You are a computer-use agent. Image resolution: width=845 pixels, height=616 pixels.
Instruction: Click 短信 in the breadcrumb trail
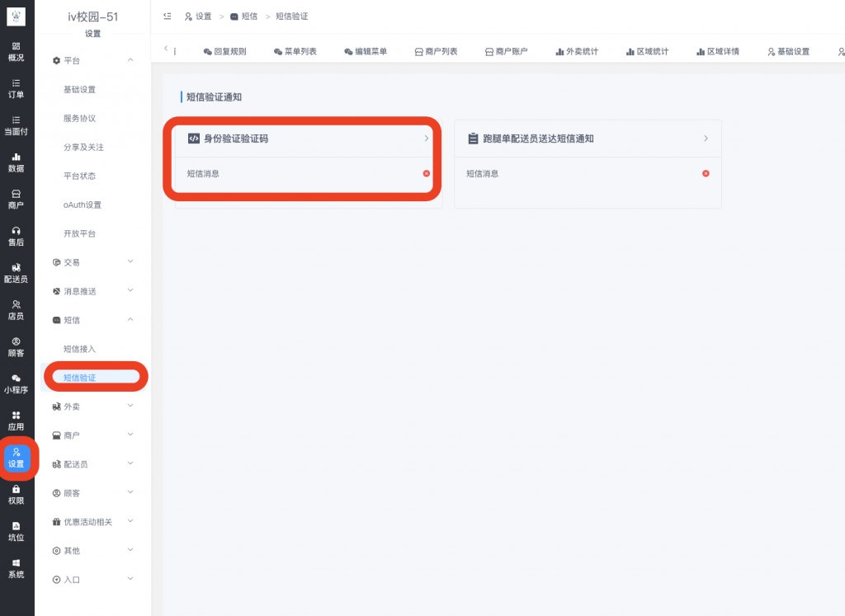tap(248, 16)
